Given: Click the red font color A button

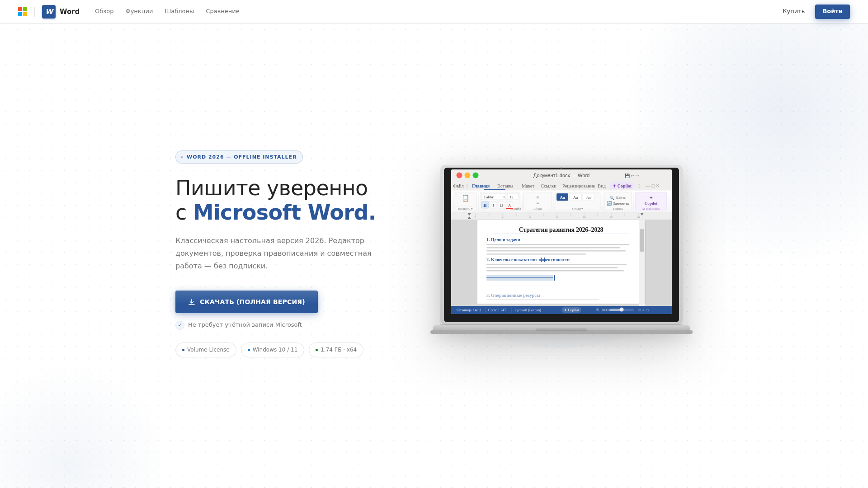Looking at the screenshot, I should click(x=509, y=206).
